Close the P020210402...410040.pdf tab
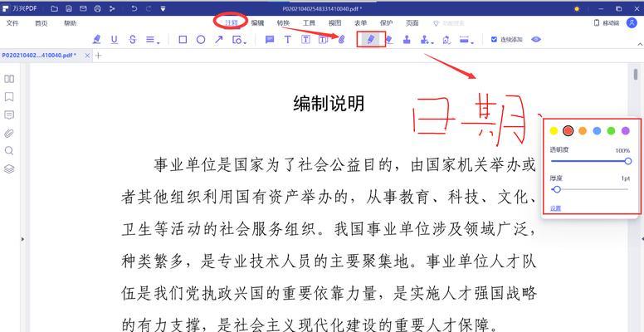Screen dimensions: 644x332 point(86,56)
